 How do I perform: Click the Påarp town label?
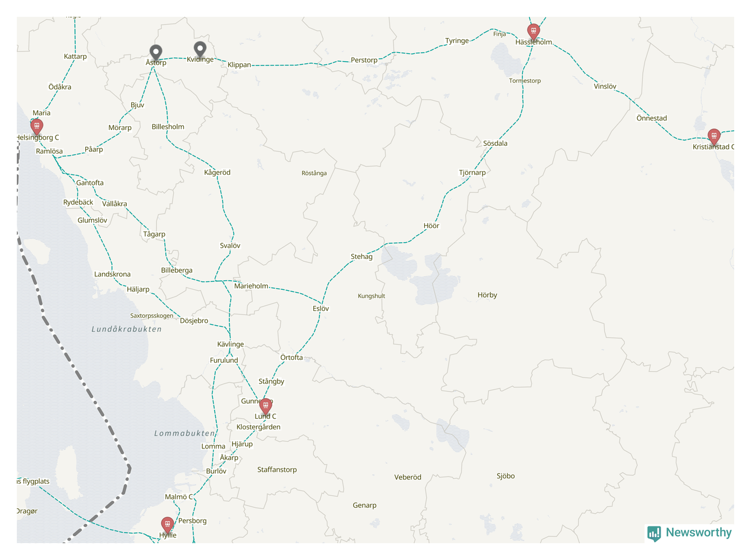pos(94,150)
